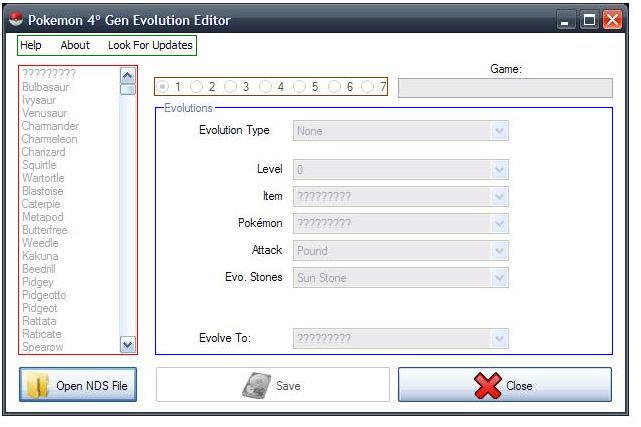
Task: Minimize the Evolution Editor window
Action: [565, 20]
